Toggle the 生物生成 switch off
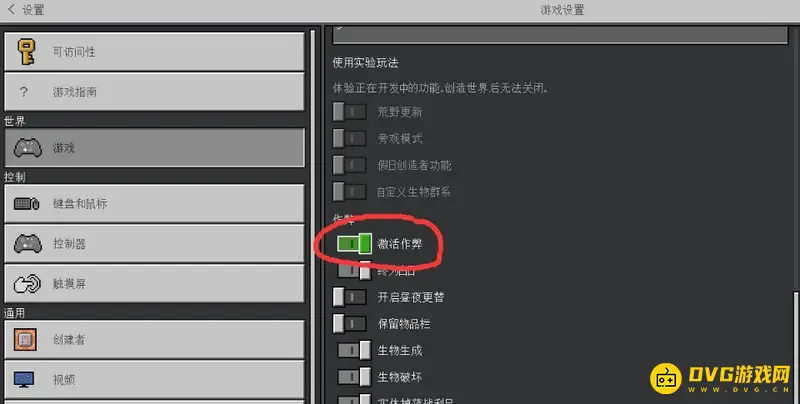Screen dimensions: 800x404 (x=354, y=350)
